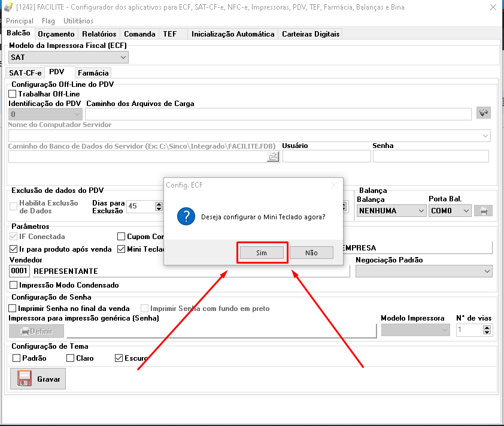Screen dimensions: 504x426
Task: Click the Gravar save button
Action: point(38,379)
